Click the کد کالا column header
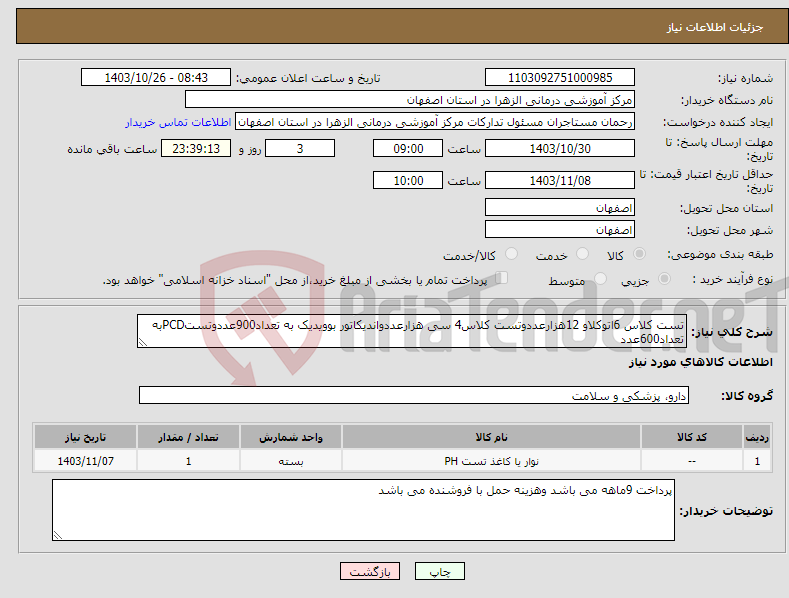 pyautogui.click(x=692, y=437)
